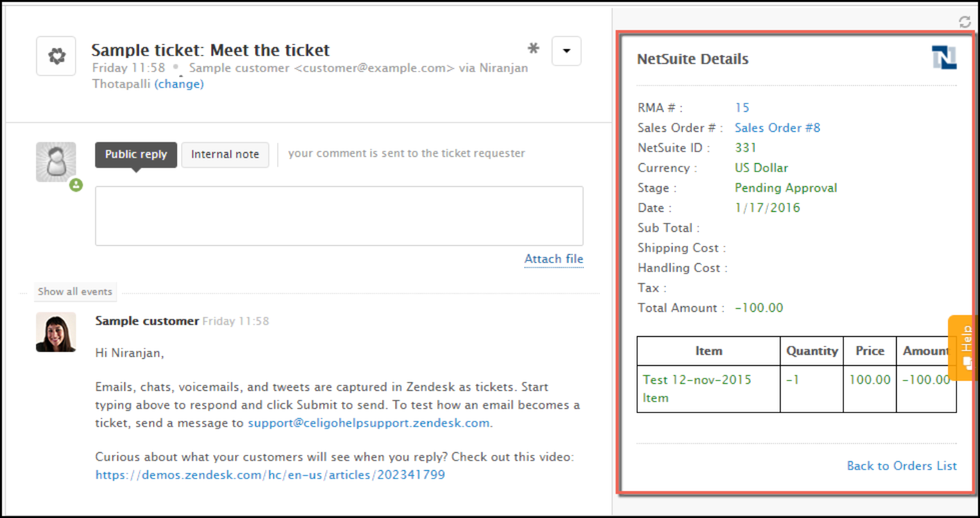Click the agent avatar next to reply box

point(56,162)
